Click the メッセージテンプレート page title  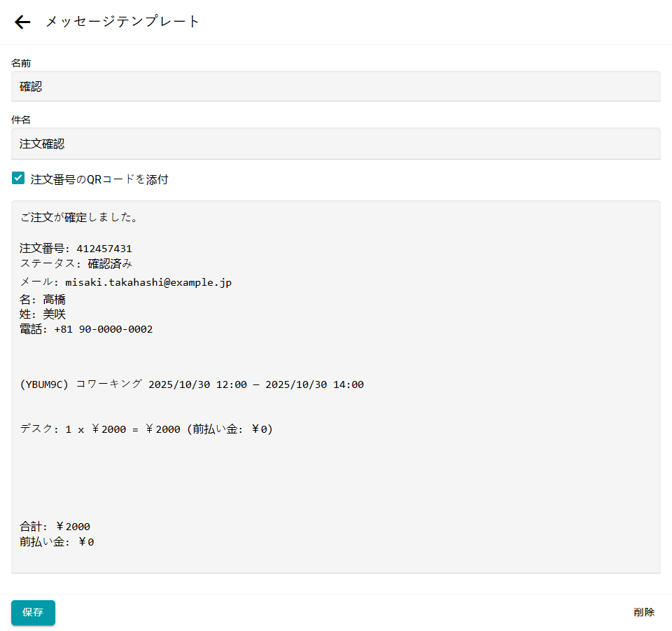122,22
